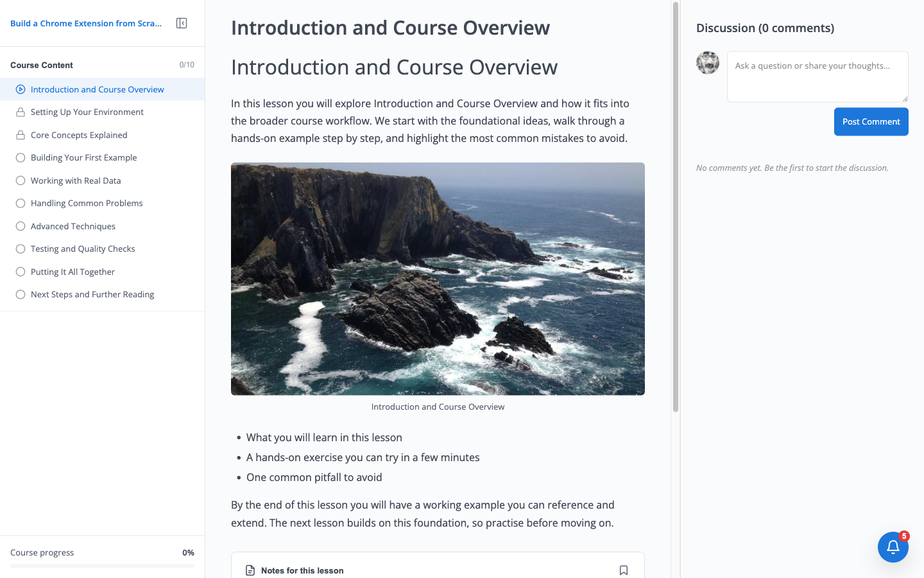Open the Putting It All Together lesson
Screen dimensions: 924x578
(x=103, y=272)
